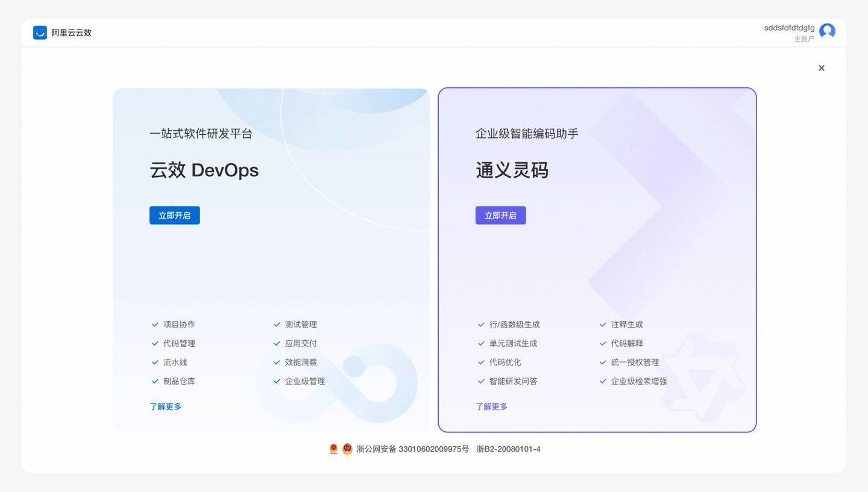Click 一站式软件研发平台 subtitle
The height and width of the screenshot is (492, 868).
201,134
